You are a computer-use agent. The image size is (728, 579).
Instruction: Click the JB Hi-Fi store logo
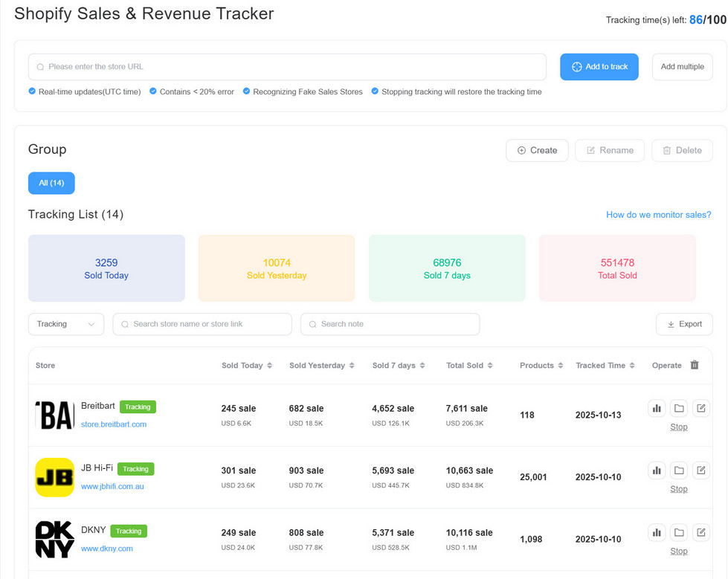(x=55, y=477)
